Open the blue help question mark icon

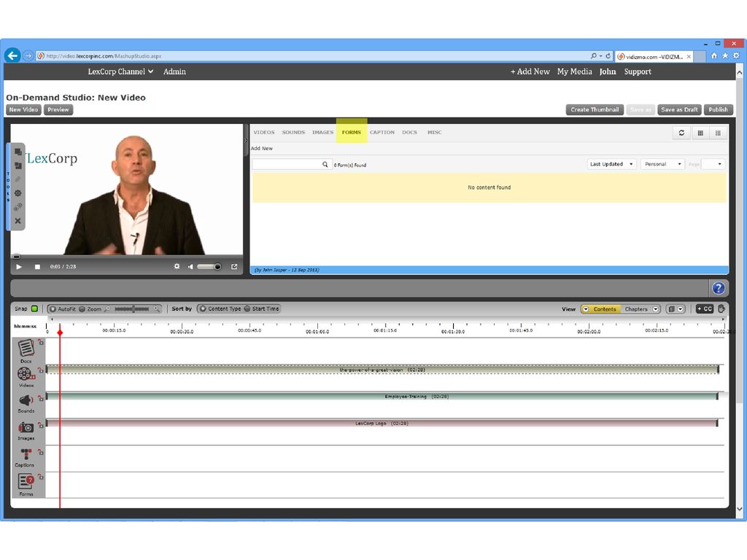[x=719, y=288]
